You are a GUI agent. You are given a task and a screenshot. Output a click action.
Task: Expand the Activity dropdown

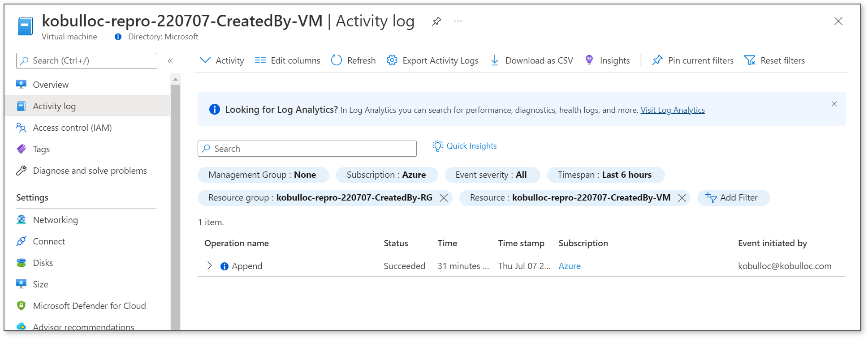[x=222, y=60]
